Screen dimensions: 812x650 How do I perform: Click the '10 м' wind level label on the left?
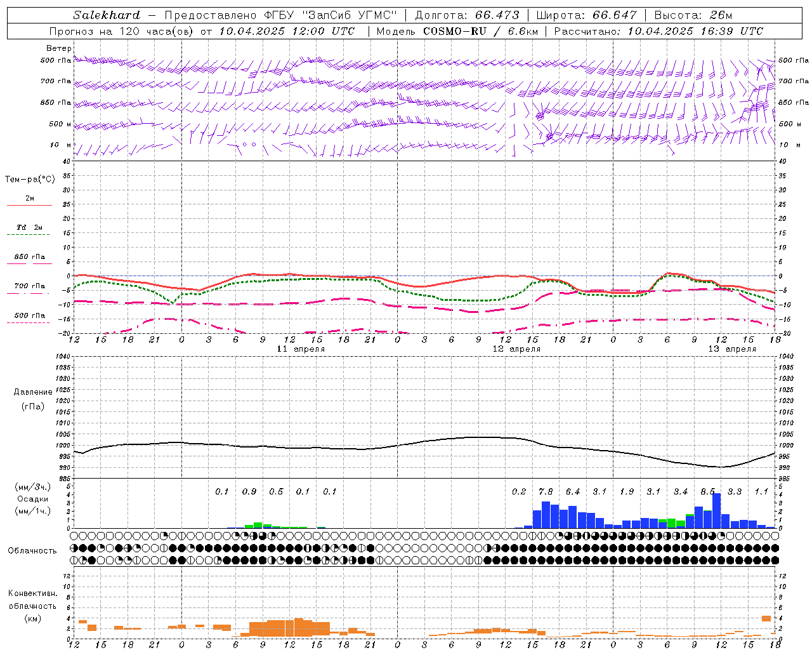61,145
